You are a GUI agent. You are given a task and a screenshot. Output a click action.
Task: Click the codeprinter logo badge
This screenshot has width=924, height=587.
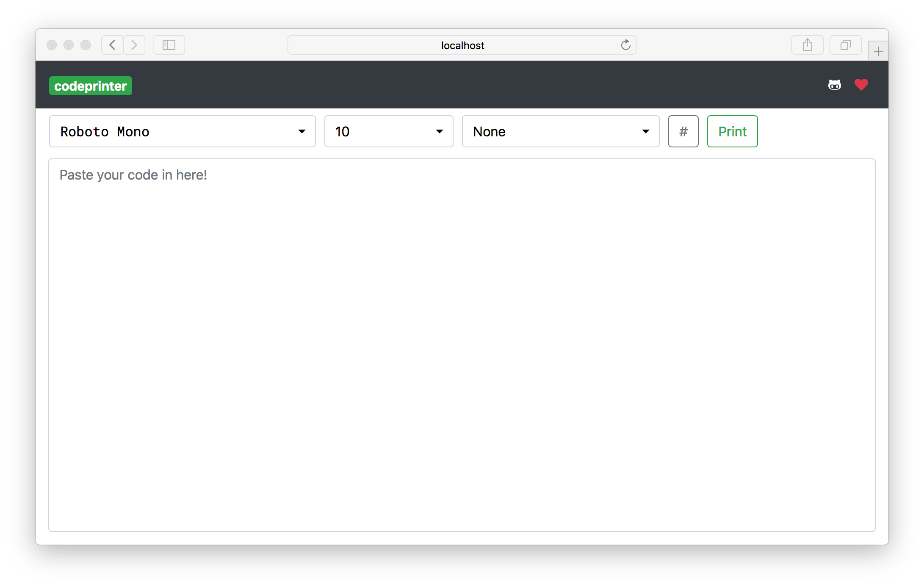90,86
